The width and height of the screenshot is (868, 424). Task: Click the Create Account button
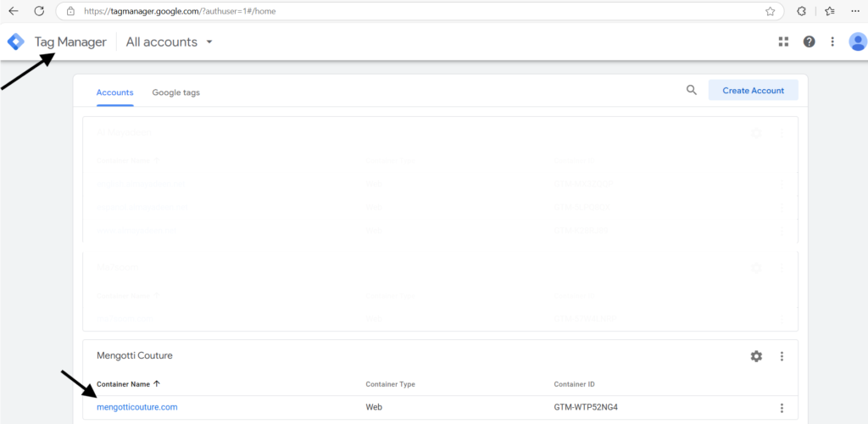754,90
